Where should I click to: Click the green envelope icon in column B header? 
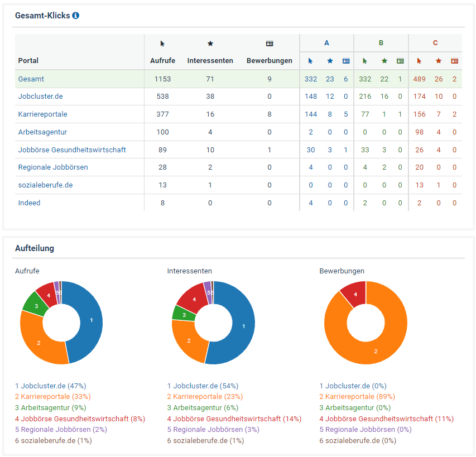[x=400, y=61]
